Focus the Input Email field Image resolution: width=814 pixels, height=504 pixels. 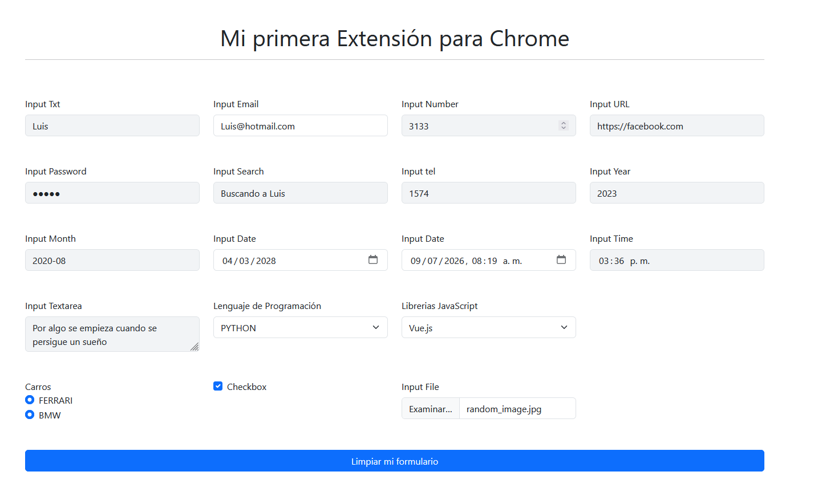coord(301,125)
